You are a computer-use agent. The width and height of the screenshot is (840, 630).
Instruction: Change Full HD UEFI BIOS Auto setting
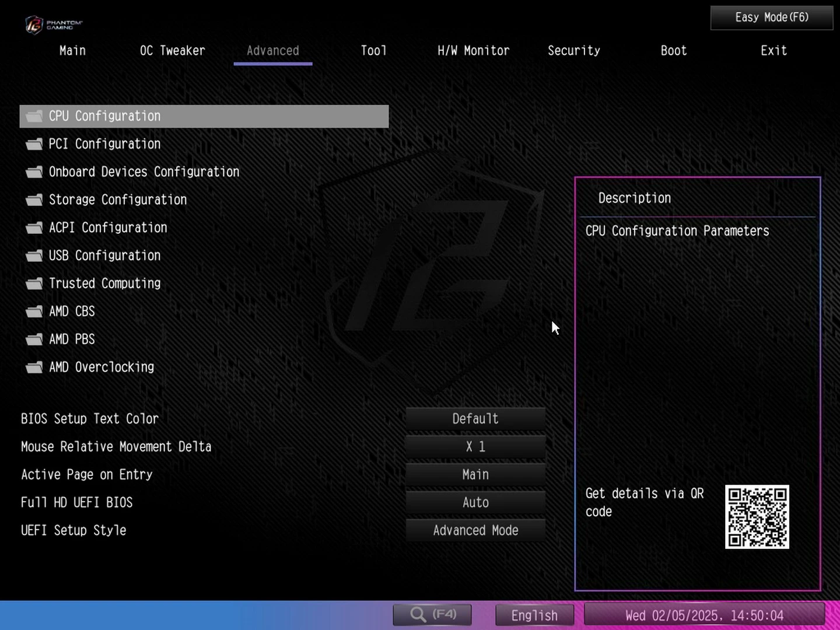tap(475, 502)
